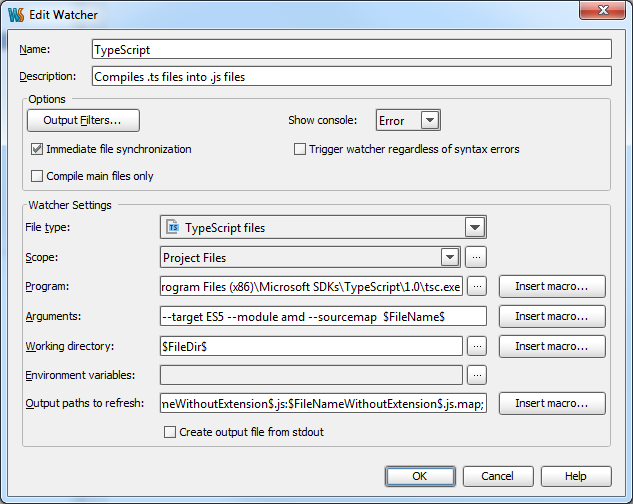This screenshot has height=504, width=633.
Task: Toggle Immediate file synchronization checkbox
Action: pos(37,149)
